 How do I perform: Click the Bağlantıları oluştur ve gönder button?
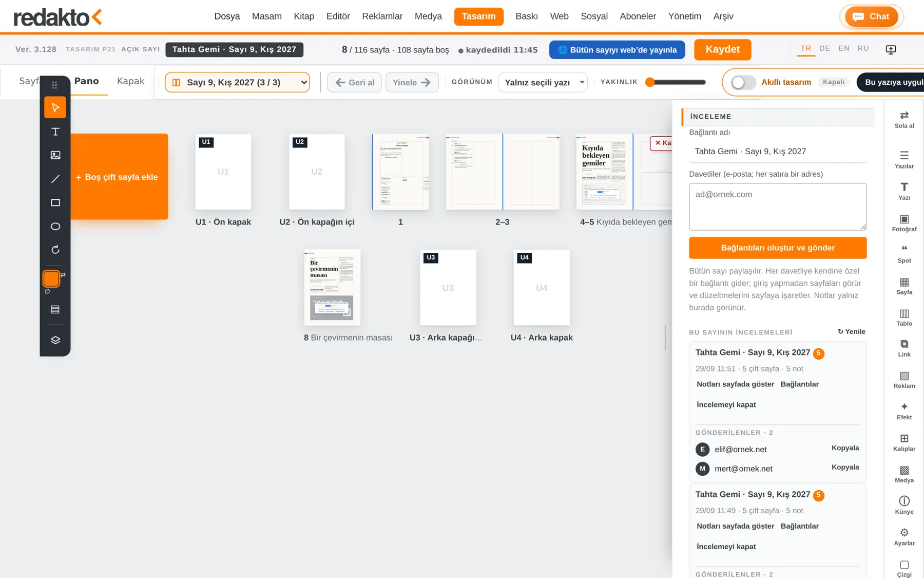coord(777,248)
